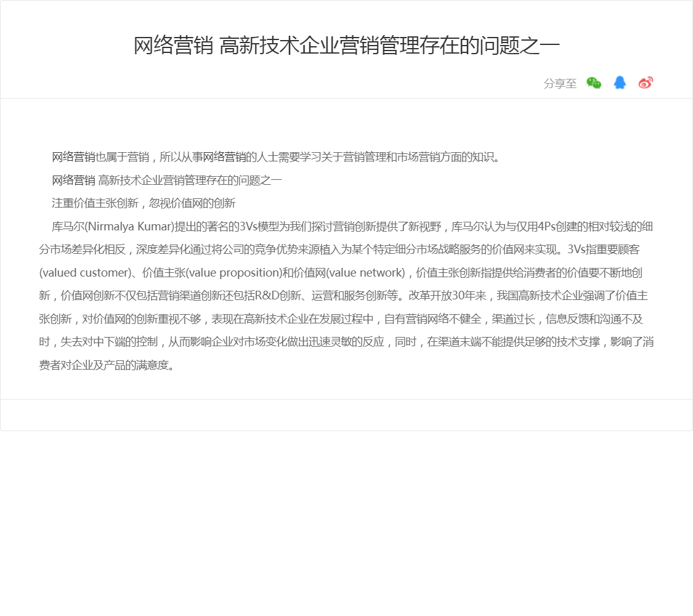Open 网络营销 link in second paragraph

(73, 180)
